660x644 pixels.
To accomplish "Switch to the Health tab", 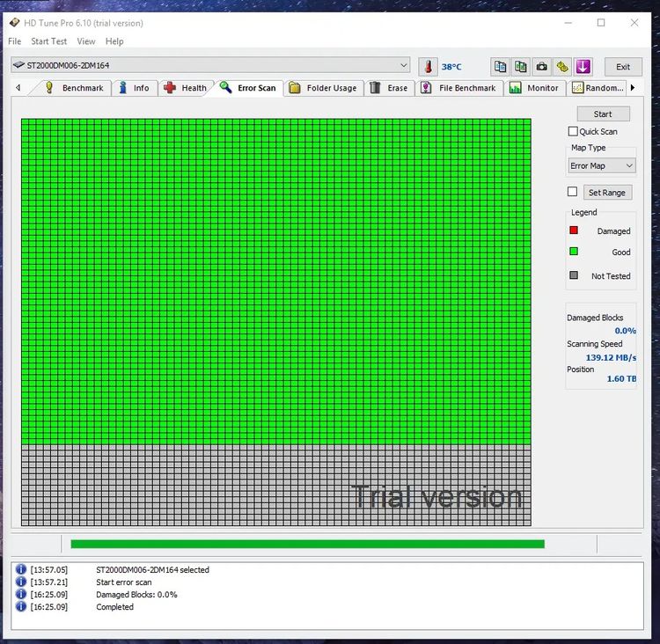I will (186, 88).
